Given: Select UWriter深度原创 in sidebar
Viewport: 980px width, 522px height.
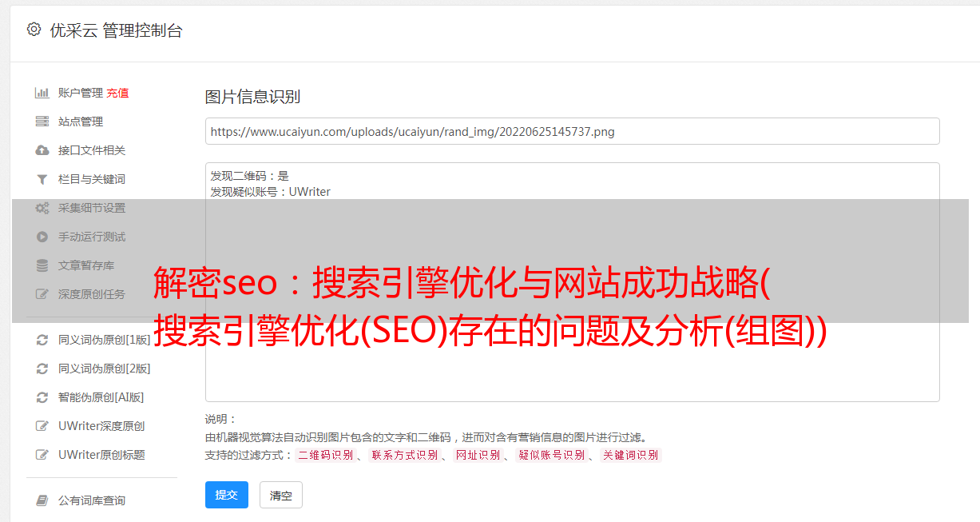Looking at the screenshot, I should (x=101, y=426).
